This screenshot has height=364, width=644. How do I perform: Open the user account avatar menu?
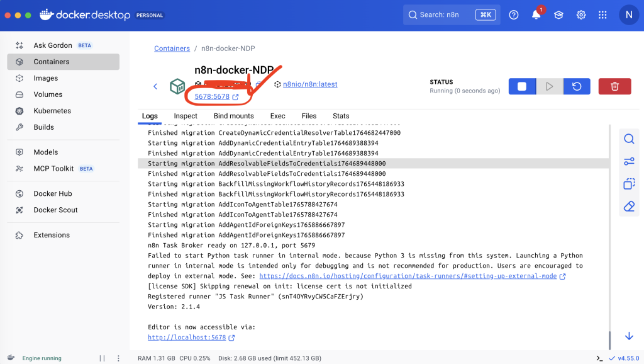629,14
